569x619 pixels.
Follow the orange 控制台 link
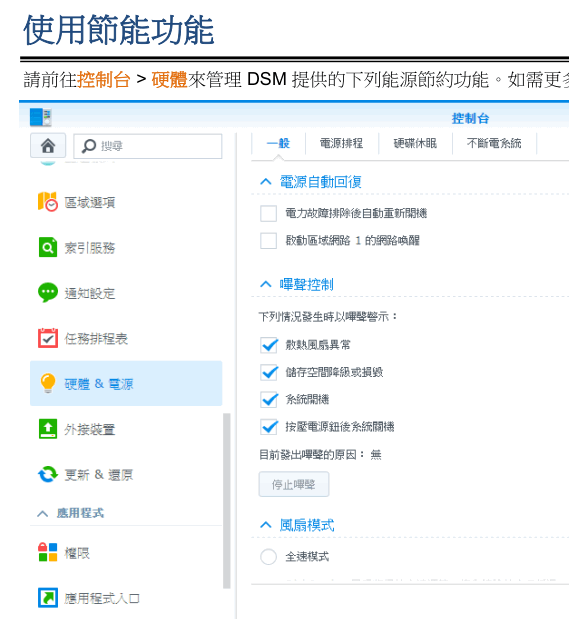click(104, 80)
